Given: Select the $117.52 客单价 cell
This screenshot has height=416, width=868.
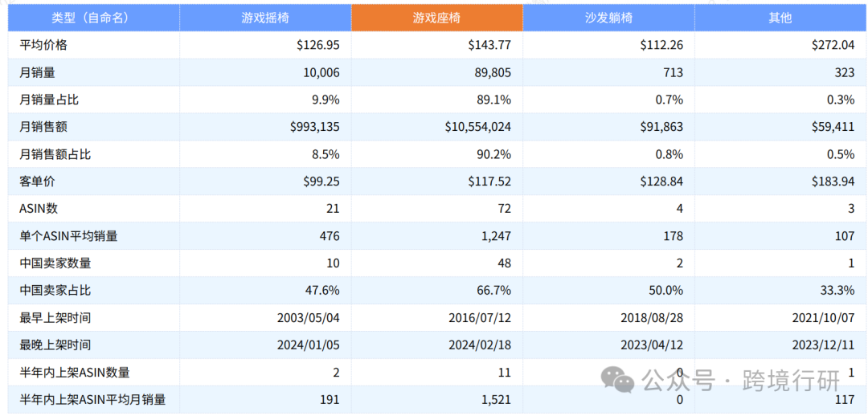Looking at the screenshot, I should [x=489, y=182].
